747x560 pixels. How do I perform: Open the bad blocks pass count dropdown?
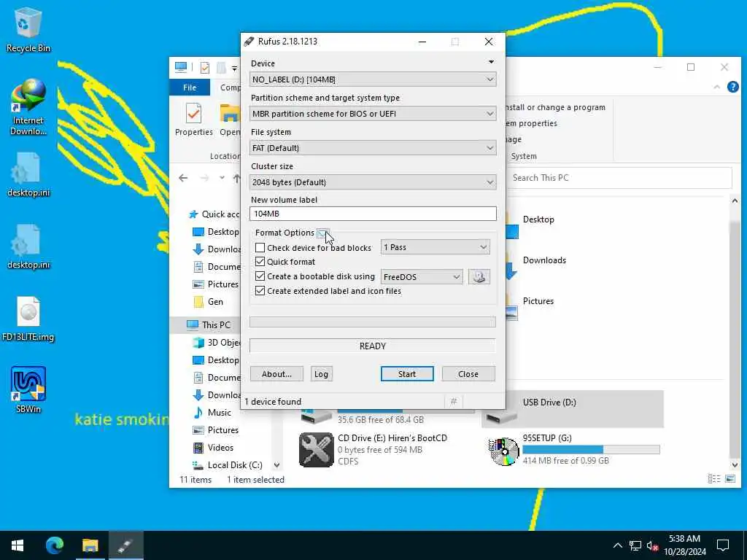(x=436, y=247)
